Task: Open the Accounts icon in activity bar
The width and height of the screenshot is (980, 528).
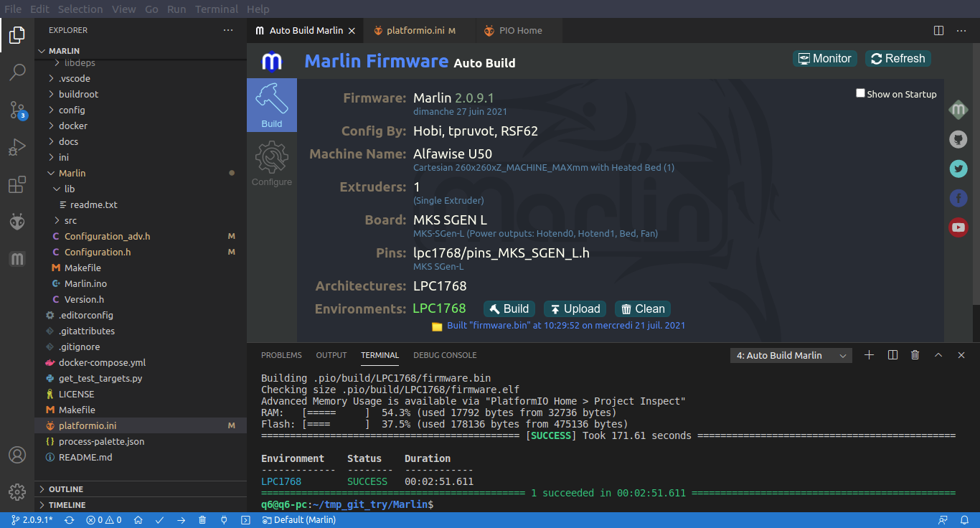Action: [17, 455]
